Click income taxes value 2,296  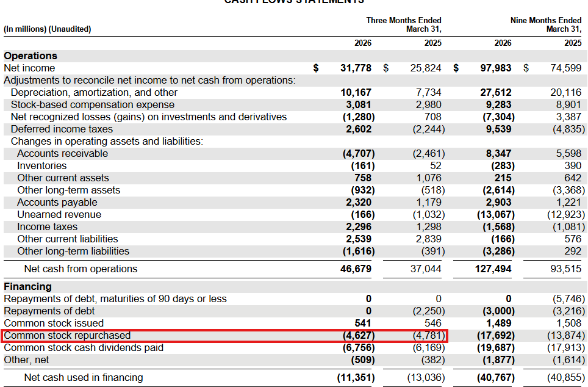tap(359, 226)
